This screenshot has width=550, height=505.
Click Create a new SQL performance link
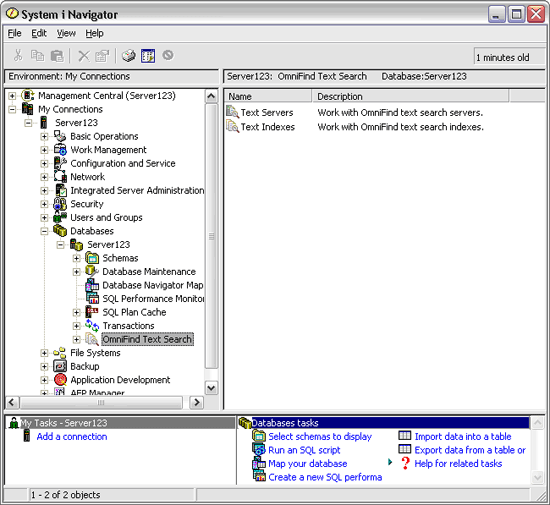(x=325, y=477)
